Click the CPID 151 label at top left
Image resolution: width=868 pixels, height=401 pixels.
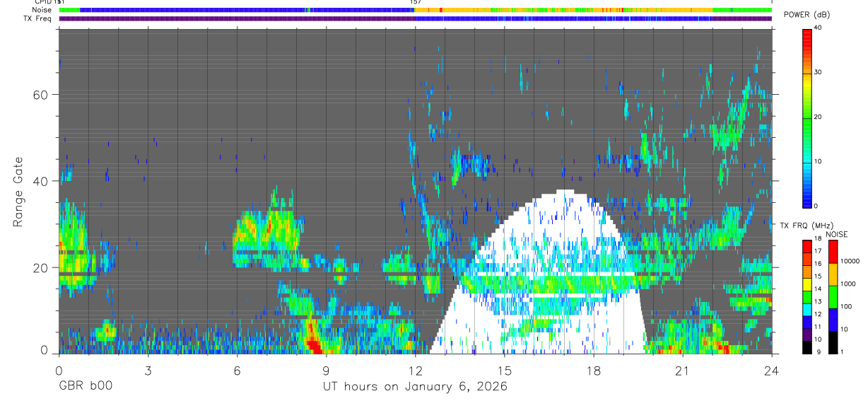(x=49, y=2)
